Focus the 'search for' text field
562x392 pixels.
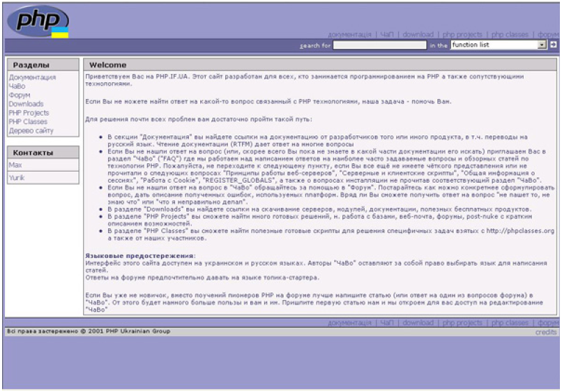[380, 45]
